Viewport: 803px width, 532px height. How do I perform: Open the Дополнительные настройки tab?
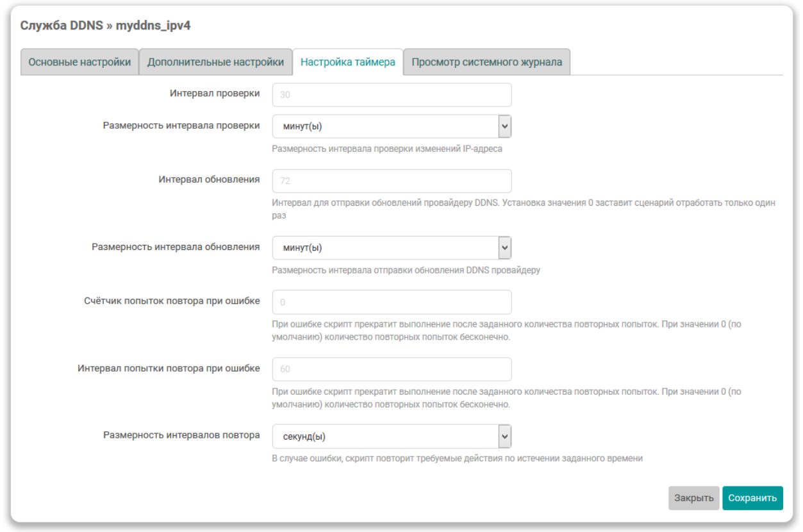point(215,62)
